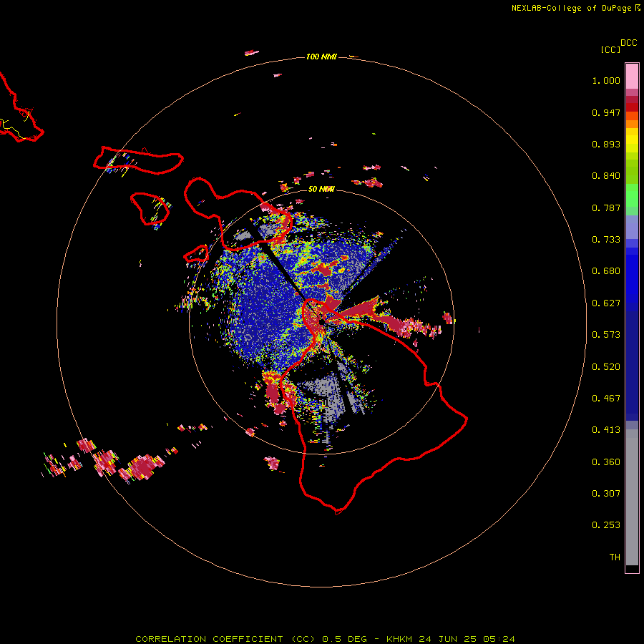
Task: Click the 0.253 colorbar value
Action: point(606,525)
